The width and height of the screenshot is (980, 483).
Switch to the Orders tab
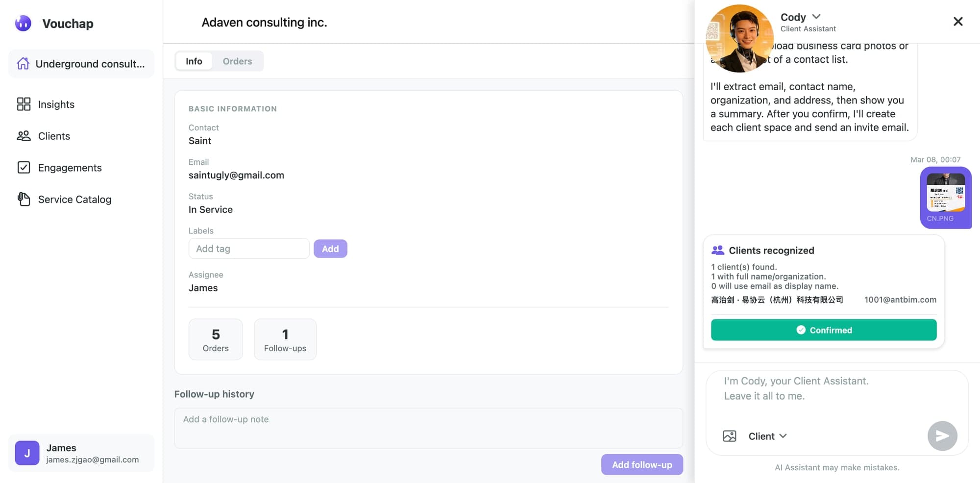pos(237,61)
